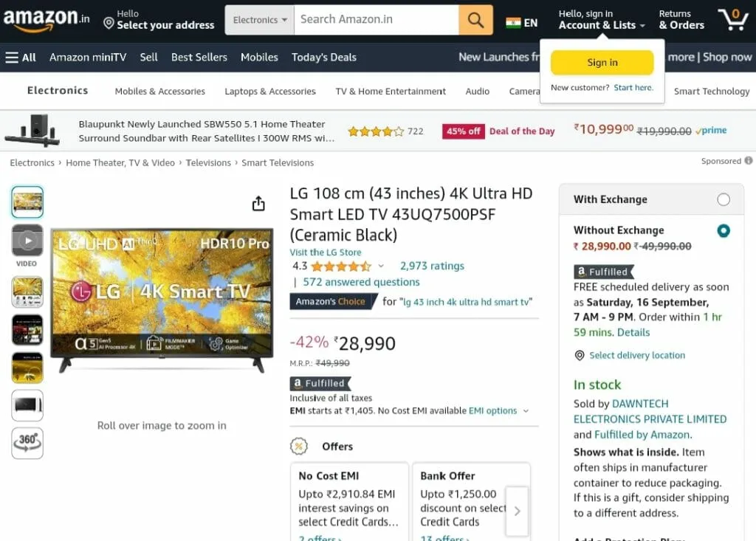Open DAWNTECH ELECTRONICS PRIVATE LIMITED seller link

point(650,411)
